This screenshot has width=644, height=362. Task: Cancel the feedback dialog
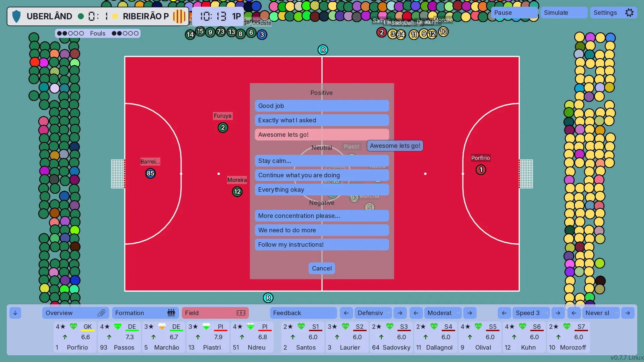[322, 268]
